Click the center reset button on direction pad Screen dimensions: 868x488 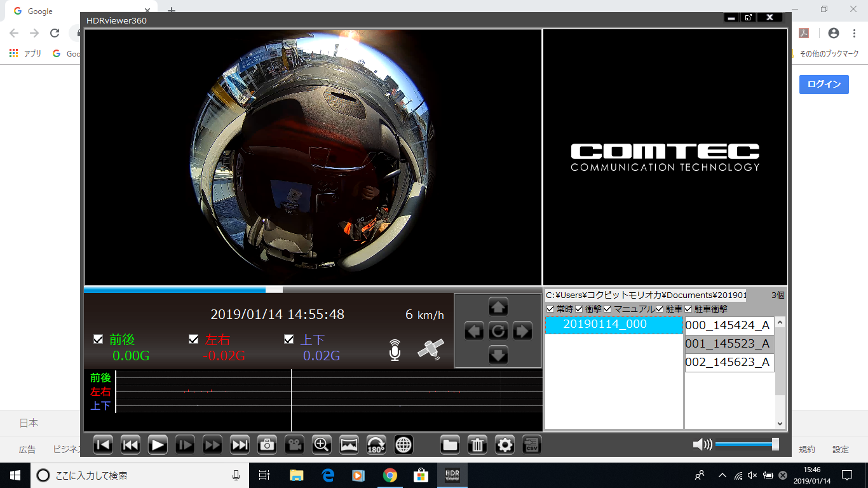click(498, 331)
